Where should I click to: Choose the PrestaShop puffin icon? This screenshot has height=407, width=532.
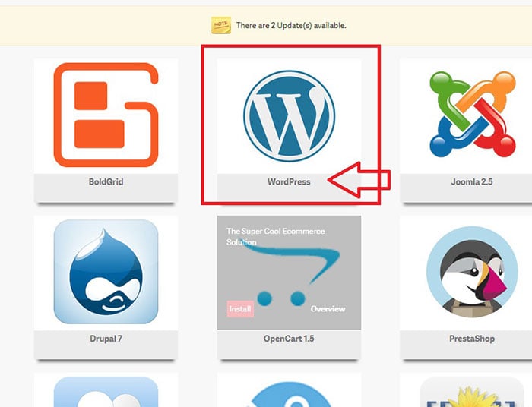point(472,272)
